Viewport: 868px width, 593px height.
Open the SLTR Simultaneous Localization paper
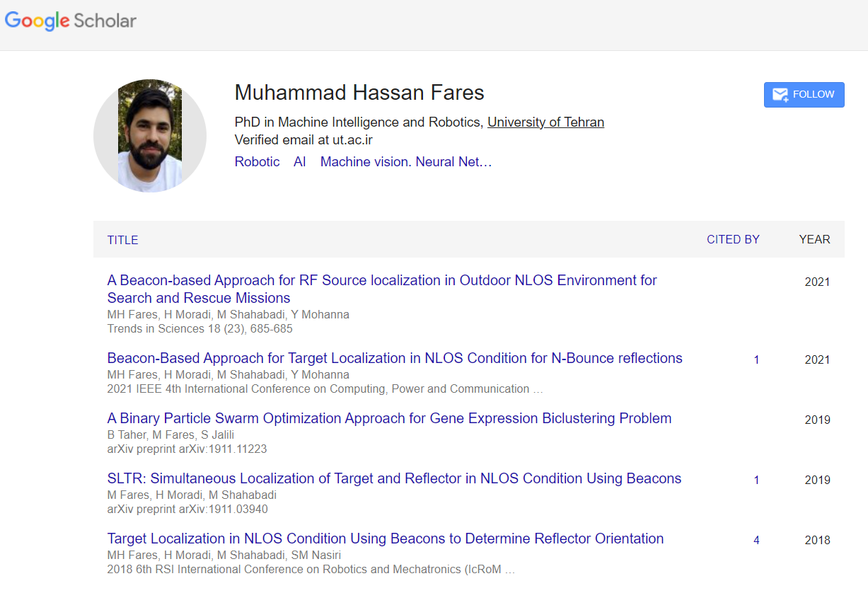coord(394,479)
